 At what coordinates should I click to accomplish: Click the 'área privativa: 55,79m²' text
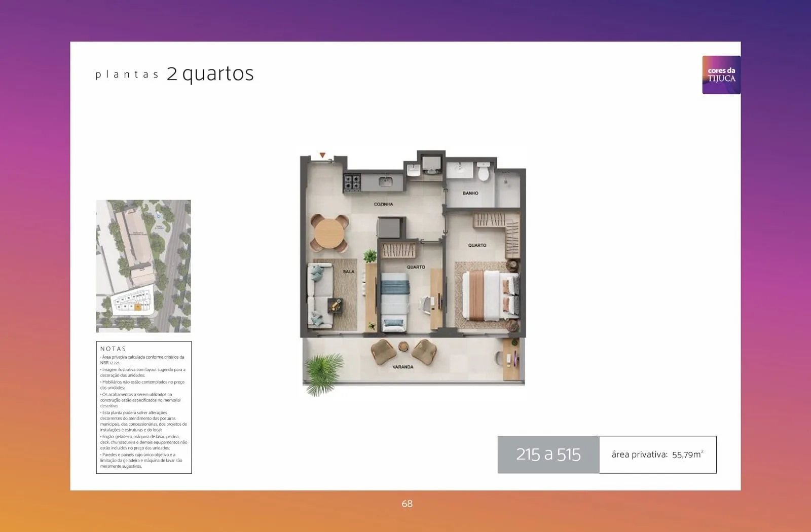(657, 454)
